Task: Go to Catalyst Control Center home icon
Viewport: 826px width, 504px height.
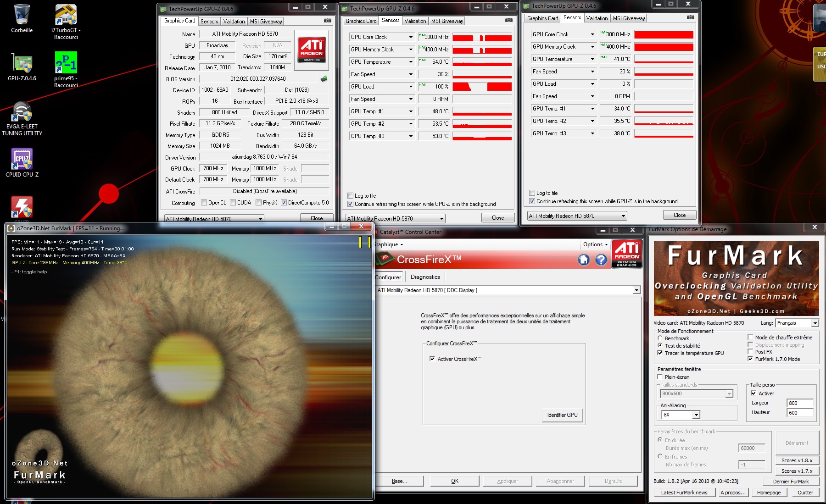Action: pyautogui.click(x=583, y=260)
